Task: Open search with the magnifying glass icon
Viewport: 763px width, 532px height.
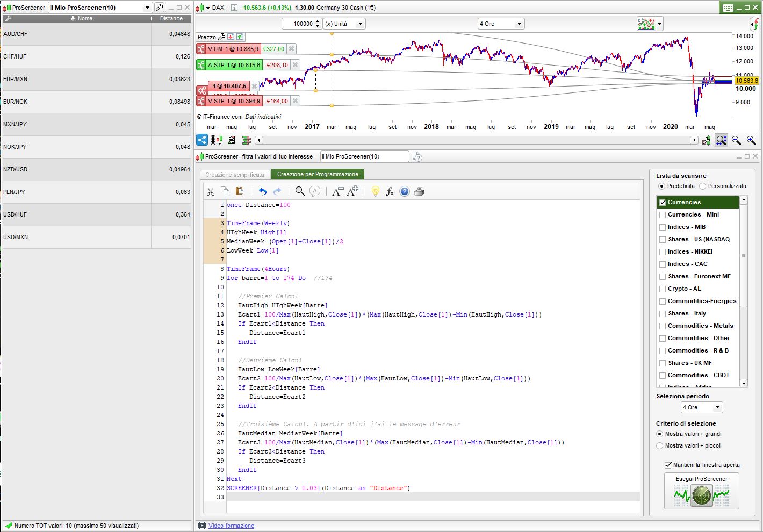Action: point(300,192)
